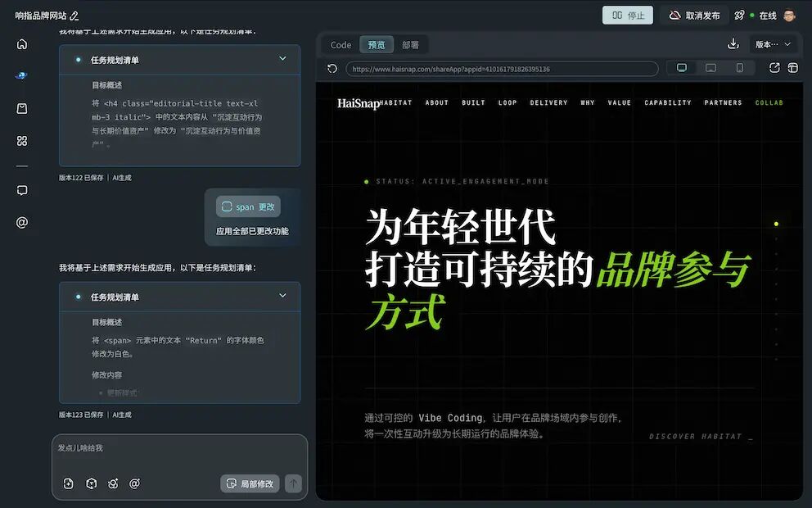Click the attach file icon in chat input

pos(69,483)
